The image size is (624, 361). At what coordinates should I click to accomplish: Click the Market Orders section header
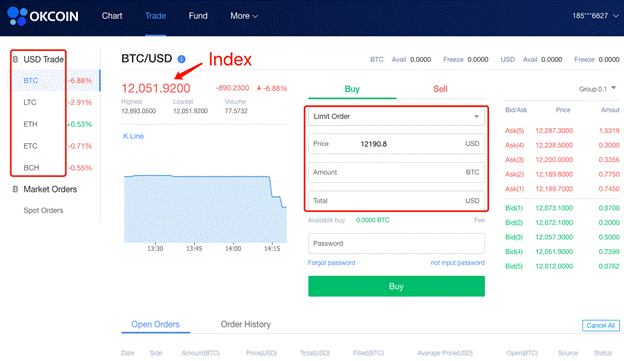[x=50, y=189]
